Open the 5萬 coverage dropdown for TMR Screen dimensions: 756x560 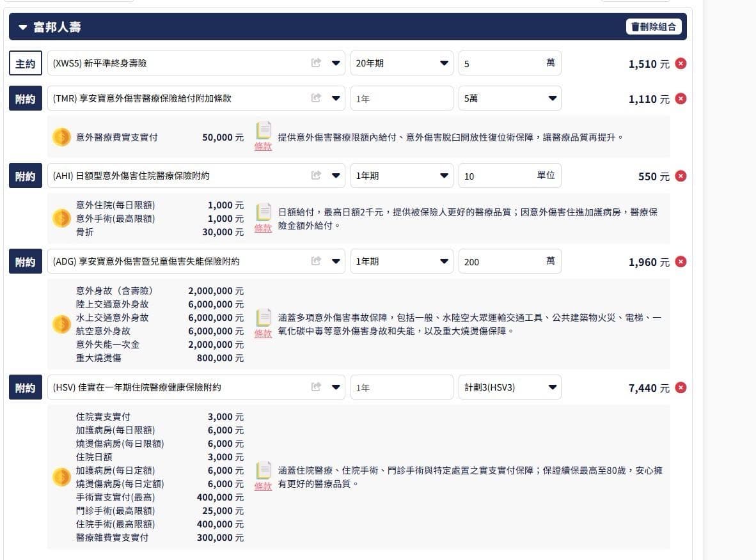510,98
